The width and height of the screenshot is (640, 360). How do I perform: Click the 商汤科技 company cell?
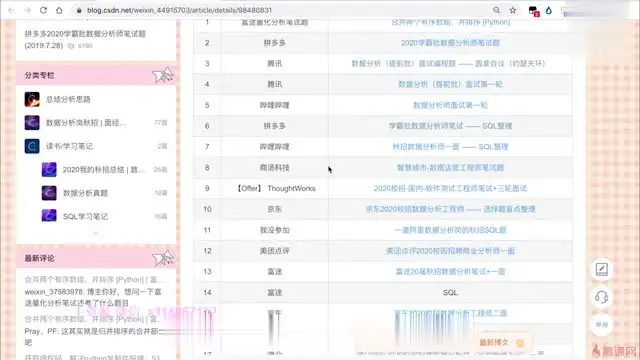[x=275, y=168]
